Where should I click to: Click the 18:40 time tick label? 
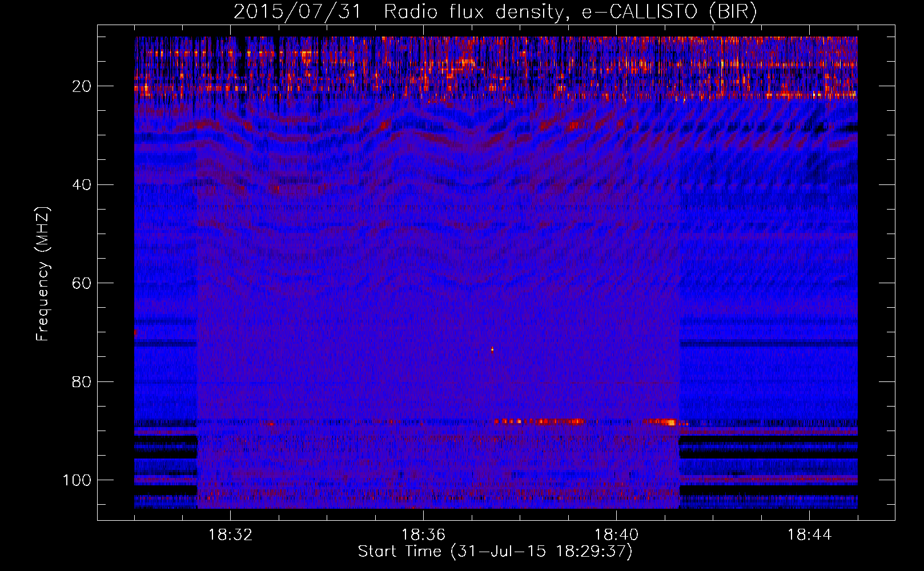pos(616,535)
